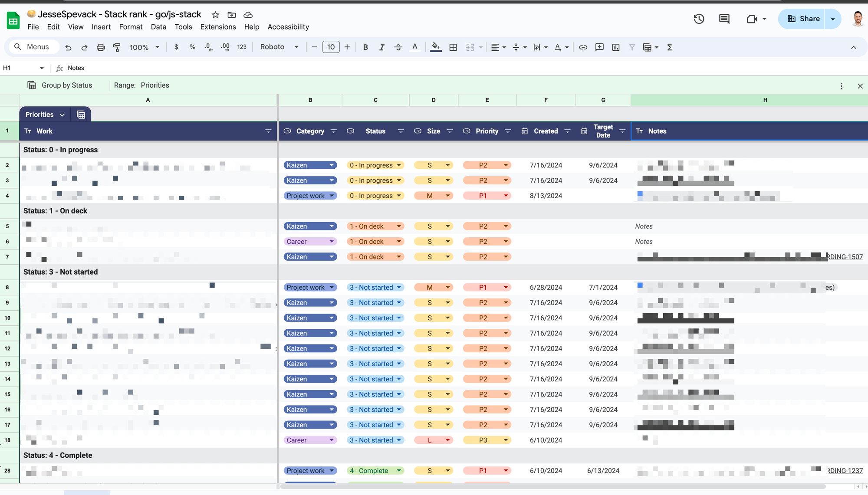Screen dimensions: 868x495
Task: Open the comments panel icon
Action: pyautogui.click(x=724, y=19)
